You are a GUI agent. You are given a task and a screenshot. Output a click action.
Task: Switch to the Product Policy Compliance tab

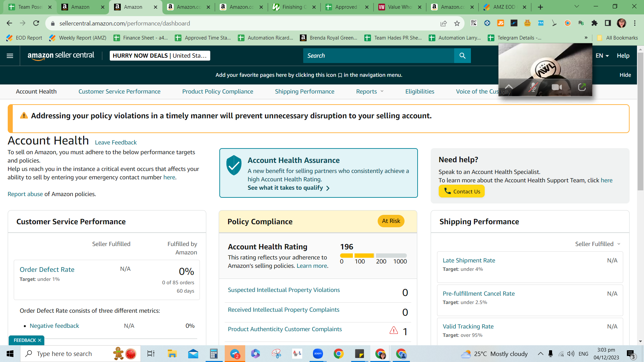click(x=218, y=92)
